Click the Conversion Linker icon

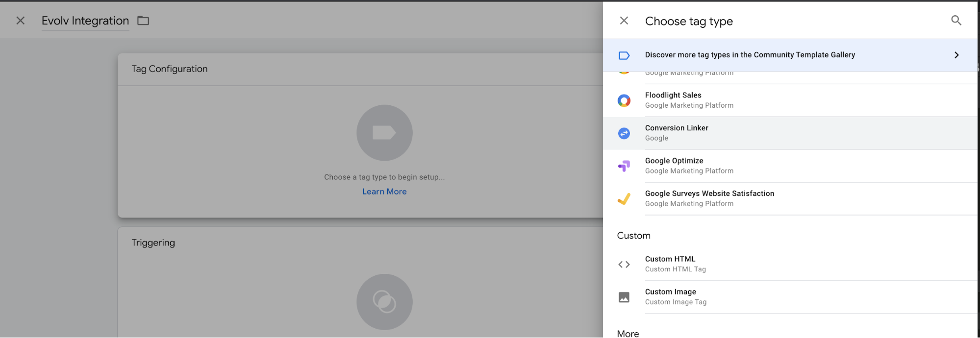click(624, 133)
